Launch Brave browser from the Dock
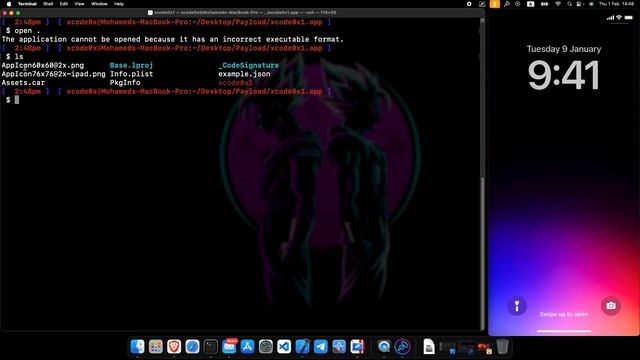The image size is (640, 360). pyautogui.click(x=174, y=347)
